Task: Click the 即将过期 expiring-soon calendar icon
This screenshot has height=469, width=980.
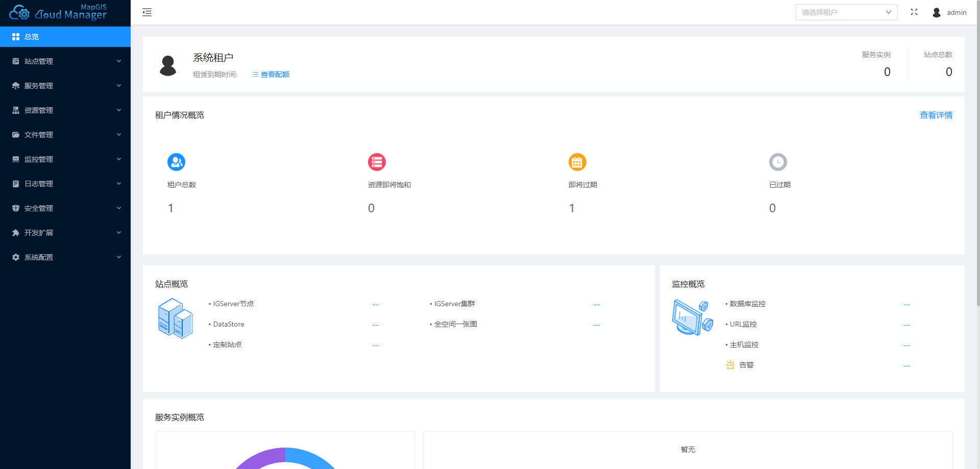Action: [577, 162]
